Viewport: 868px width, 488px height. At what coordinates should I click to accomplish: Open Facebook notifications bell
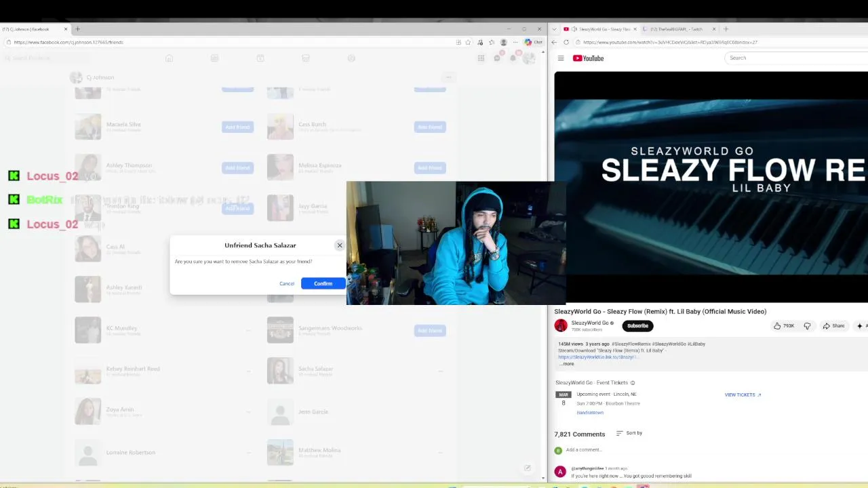tap(513, 58)
